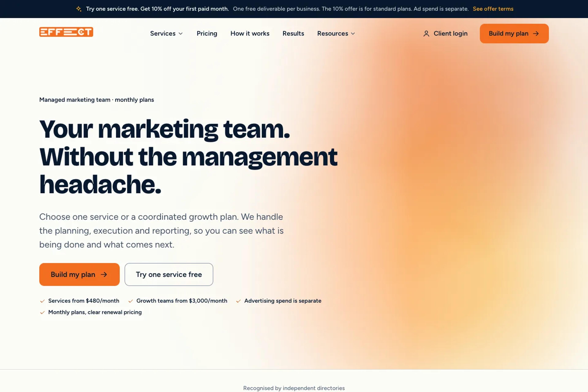Viewport: 588px width, 392px height.
Task: Click 'Growth teams from $3,000/month' text
Action: (x=182, y=301)
